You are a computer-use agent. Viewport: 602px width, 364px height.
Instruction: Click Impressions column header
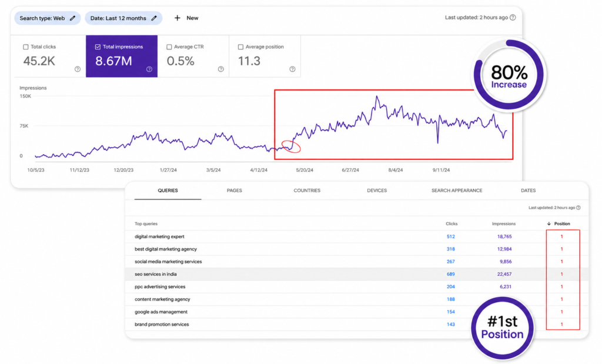[504, 223]
